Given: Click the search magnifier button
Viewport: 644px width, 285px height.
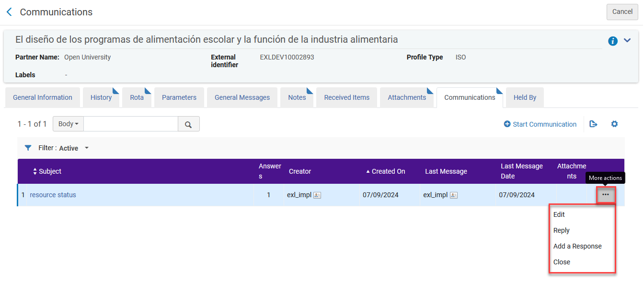Looking at the screenshot, I should (x=188, y=124).
